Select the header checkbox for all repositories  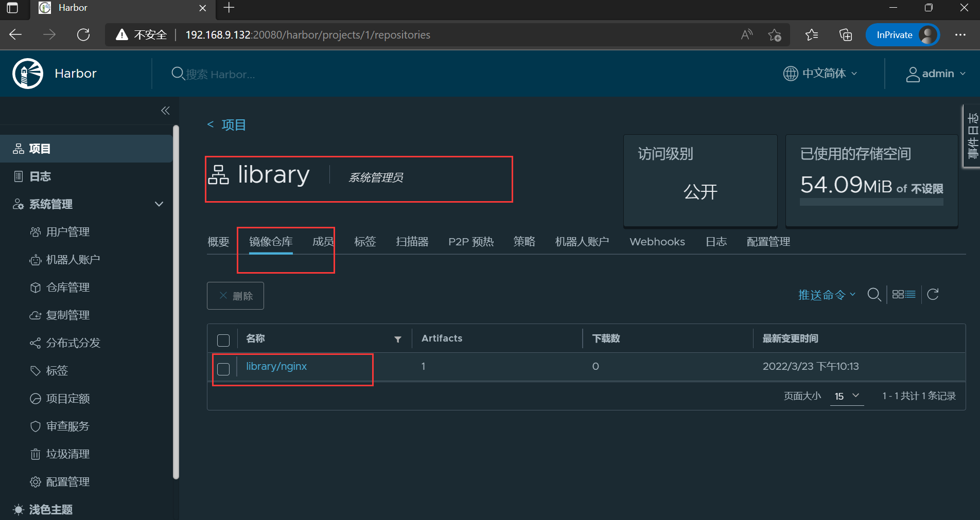point(223,340)
